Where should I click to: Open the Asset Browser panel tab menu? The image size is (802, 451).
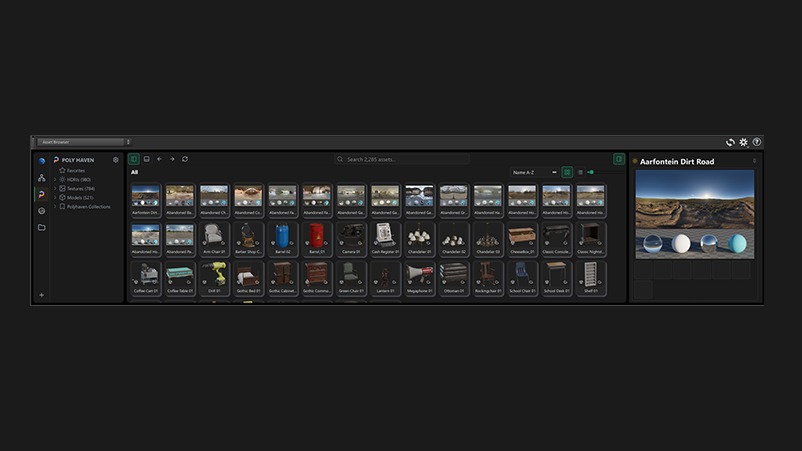coord(128,142)
